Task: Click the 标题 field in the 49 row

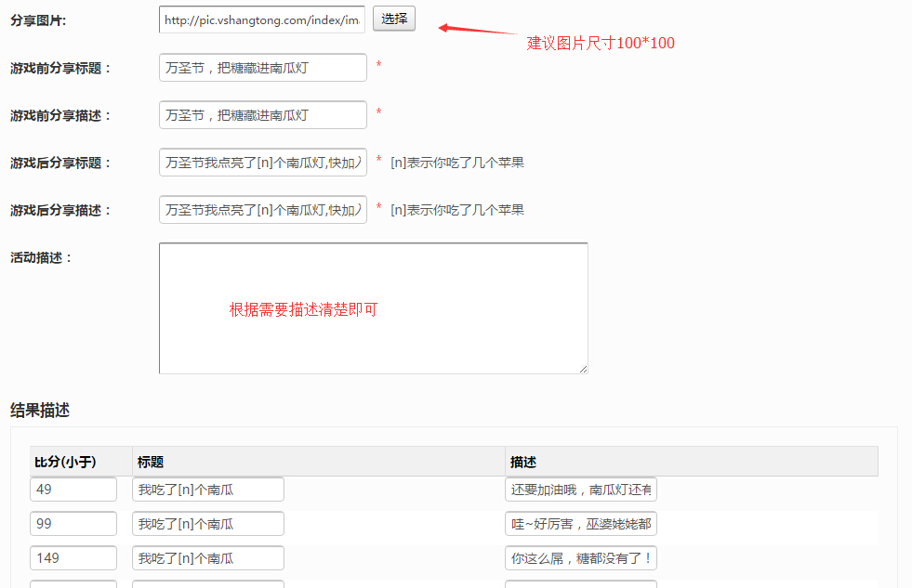Action: pos(207,490)
